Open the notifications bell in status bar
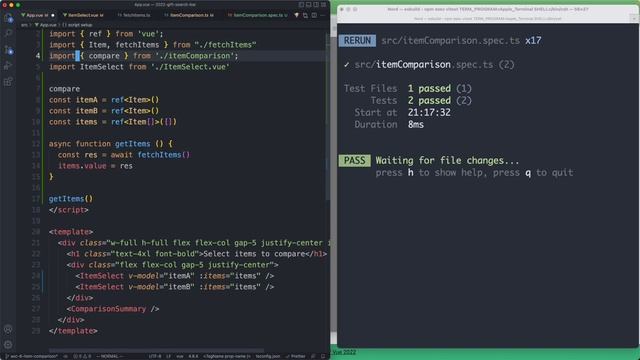The width and height of the screenshot is (640, 360). click(322, 356)
